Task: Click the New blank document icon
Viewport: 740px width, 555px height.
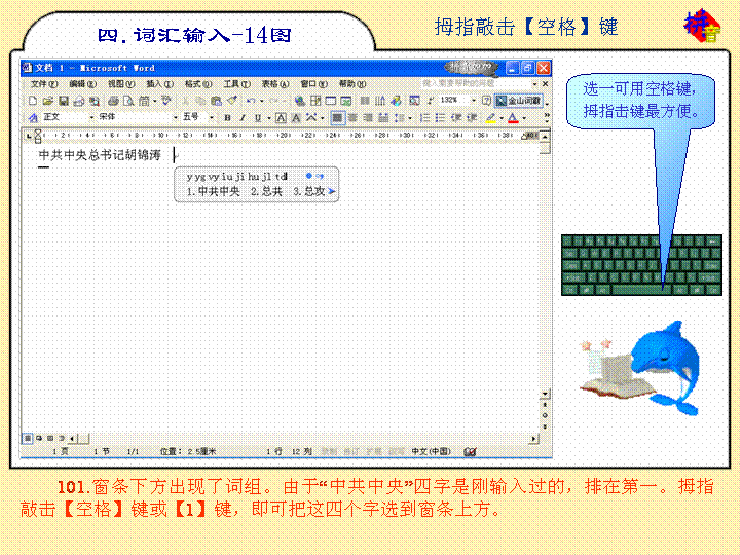Action: [x=34, y=101]
